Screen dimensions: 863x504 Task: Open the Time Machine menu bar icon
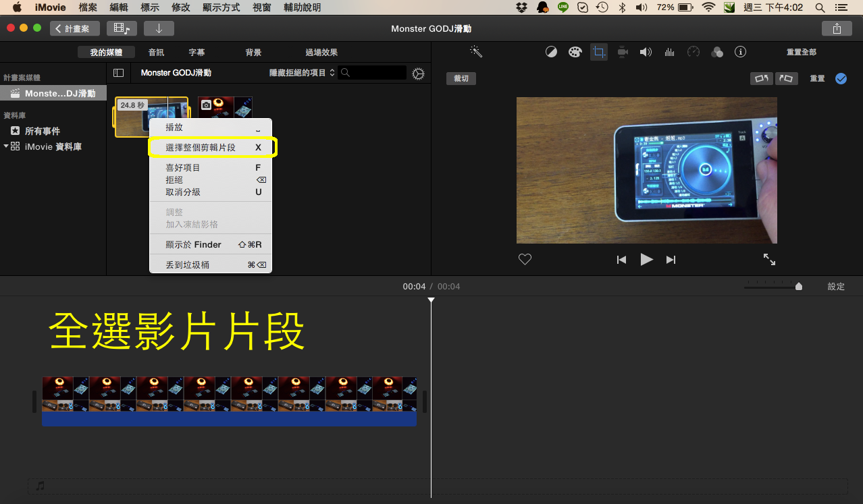[602, 7]
